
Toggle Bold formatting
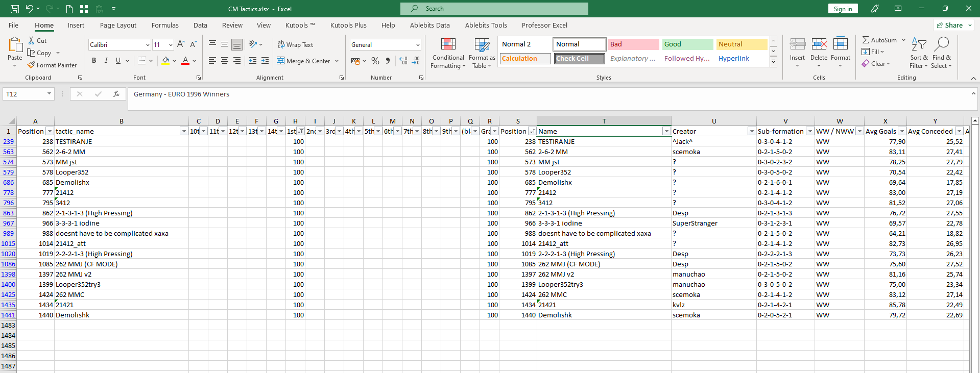click(x=94, y=61)
